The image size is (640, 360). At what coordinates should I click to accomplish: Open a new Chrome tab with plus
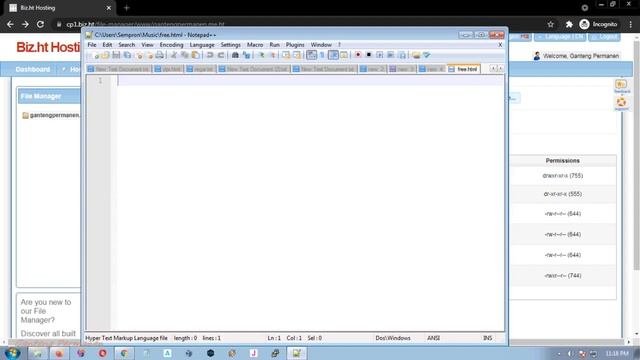(127, 8)
